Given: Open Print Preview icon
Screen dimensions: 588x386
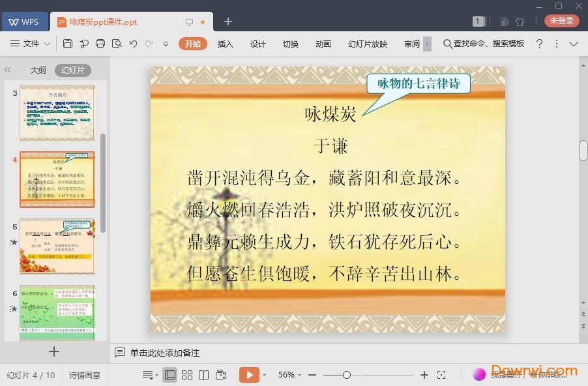Looking at the screenshot, I should pyautogui.click(x=117, y=43).
